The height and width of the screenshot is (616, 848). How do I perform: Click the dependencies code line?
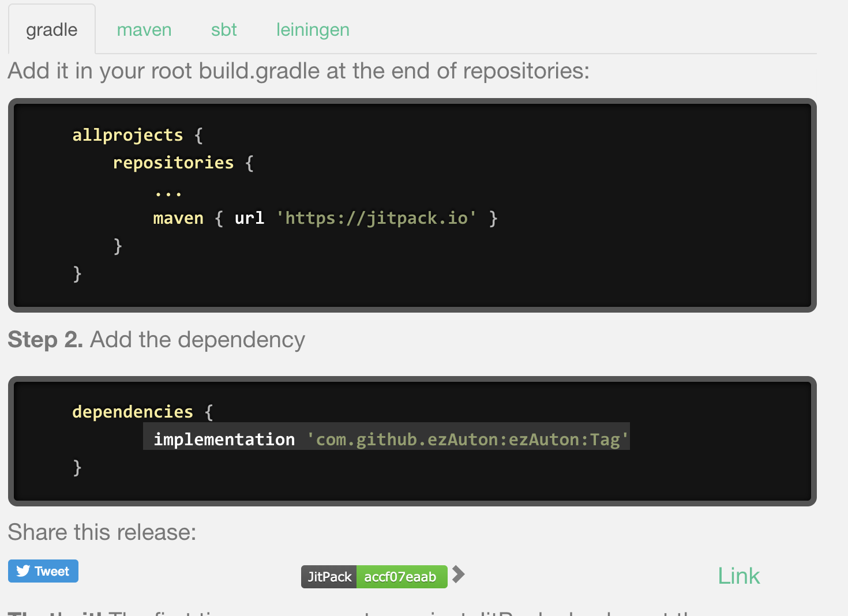pyautogui.click(x=142, y=412)
